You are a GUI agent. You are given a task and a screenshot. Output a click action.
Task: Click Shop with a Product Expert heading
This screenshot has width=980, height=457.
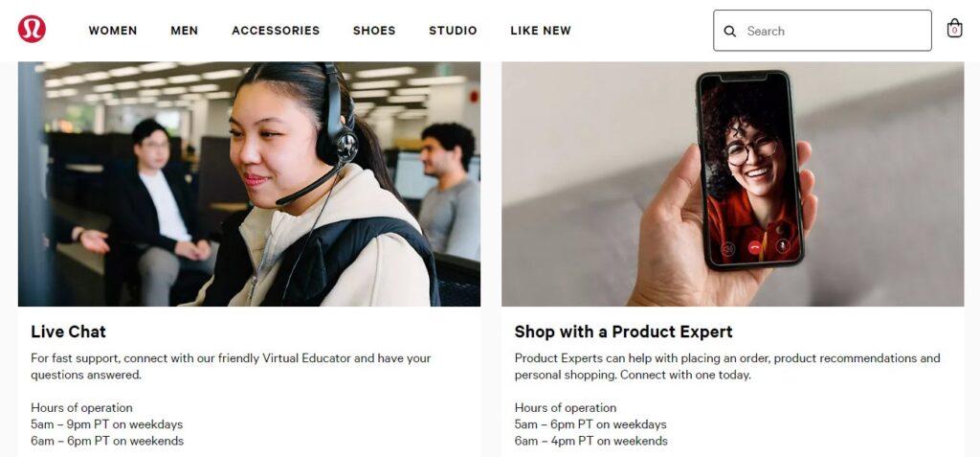(x=623, y=331)
